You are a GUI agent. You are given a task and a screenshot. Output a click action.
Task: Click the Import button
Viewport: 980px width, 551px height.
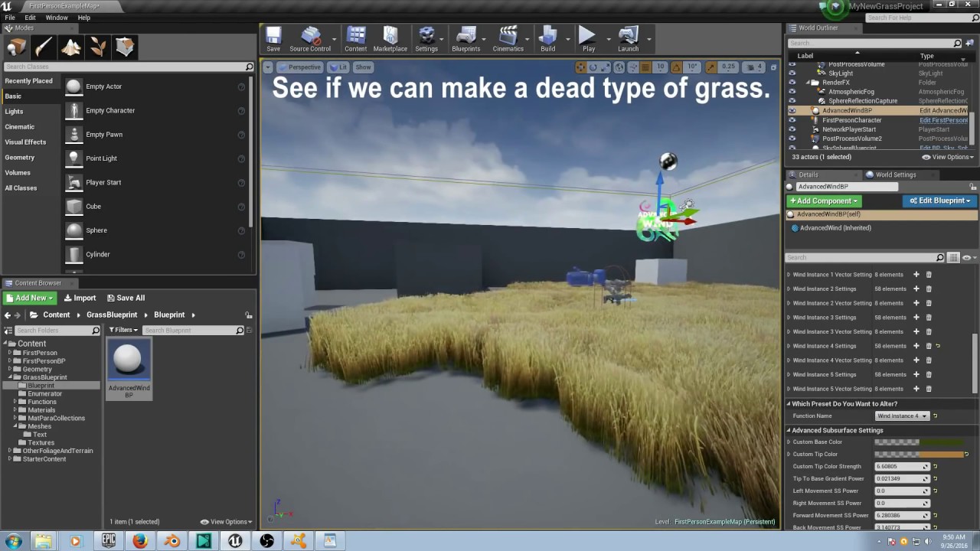point(80,298)
